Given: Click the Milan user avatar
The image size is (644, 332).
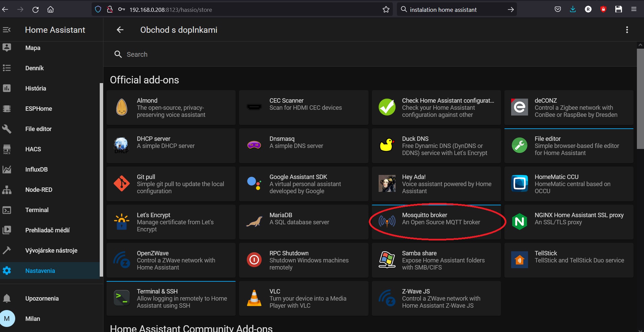Looking at the screenshot, I should click(7, 318).
